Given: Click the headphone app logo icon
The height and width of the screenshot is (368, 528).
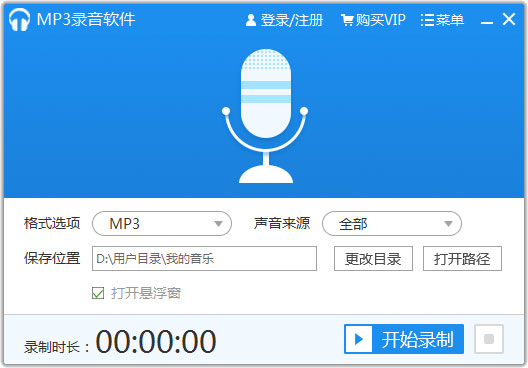Looking at the screenshot, I should [x=19, y=20].
